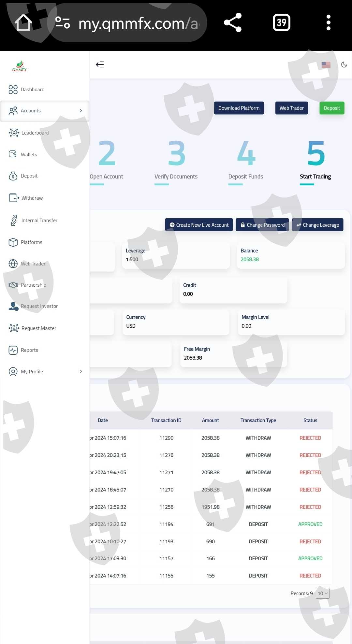Share the page with share icon
Viewport: 352px width, 644px height.
tap(233, 22)
